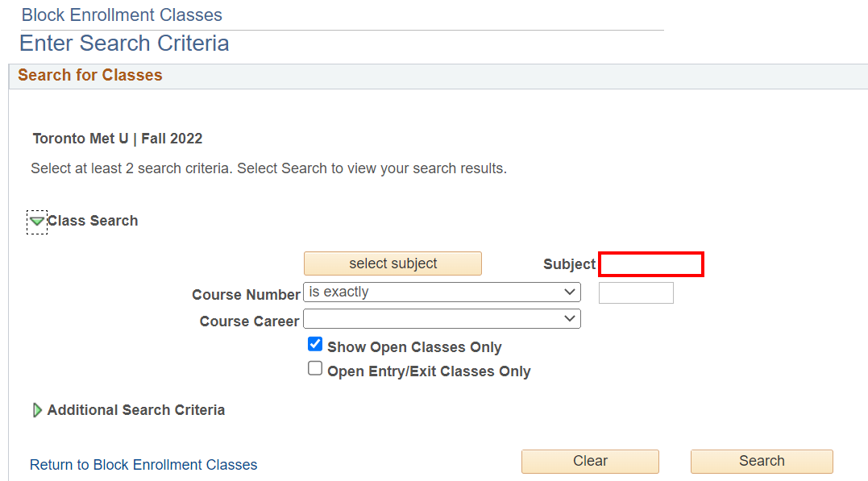Open the Course Number 'is exactly' dropdown

(442, 292)
